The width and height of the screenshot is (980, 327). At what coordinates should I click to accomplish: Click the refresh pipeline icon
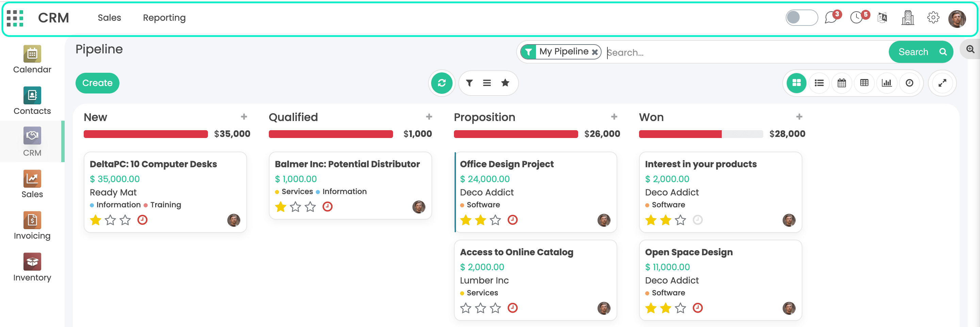pos(441,83)
